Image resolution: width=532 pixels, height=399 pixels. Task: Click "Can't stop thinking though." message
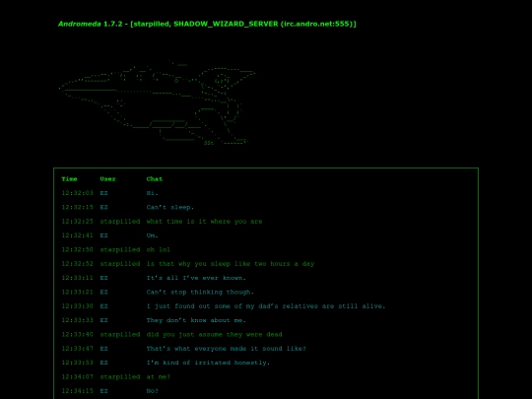(200, 293)
